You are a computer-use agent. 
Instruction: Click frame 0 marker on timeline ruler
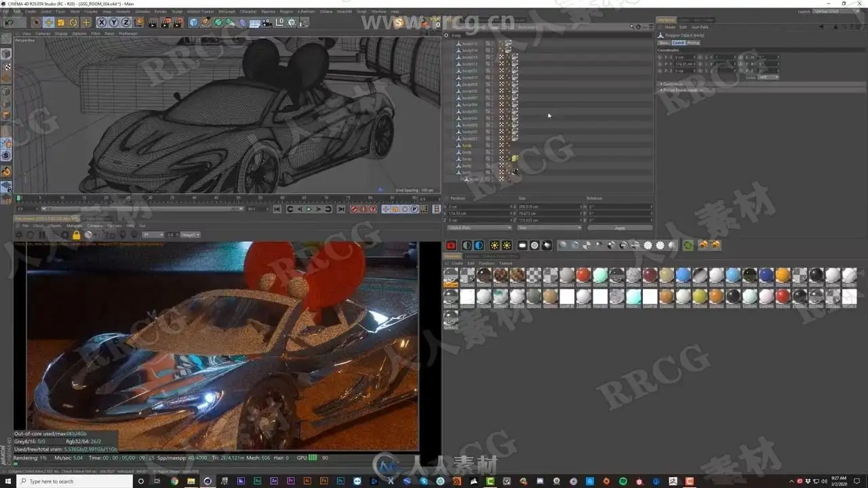tap(19, 198)
